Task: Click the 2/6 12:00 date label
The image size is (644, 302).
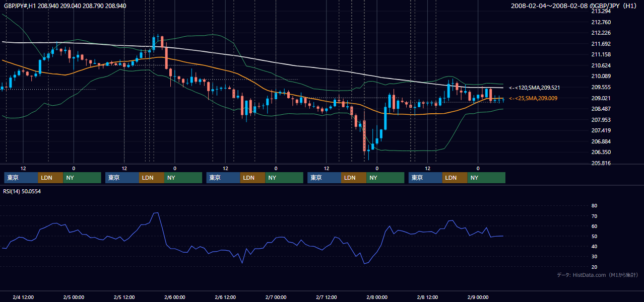Action: click(225, 297)
